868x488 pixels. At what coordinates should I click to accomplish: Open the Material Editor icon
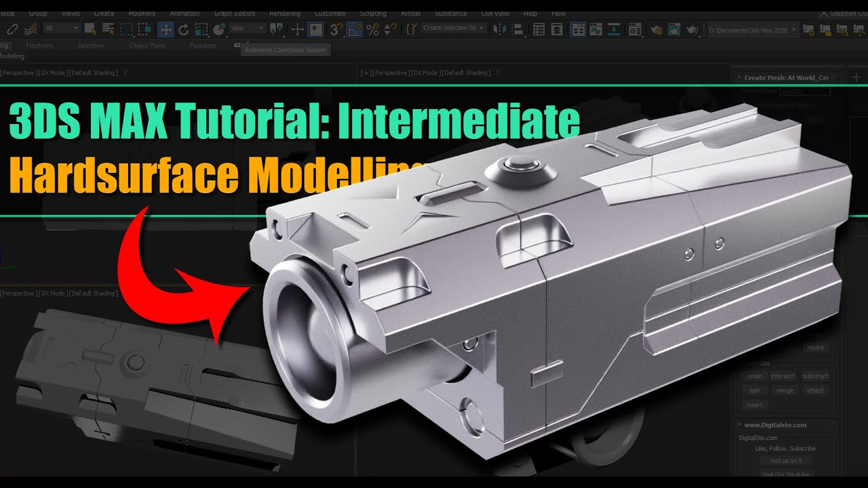coord(635,29)
